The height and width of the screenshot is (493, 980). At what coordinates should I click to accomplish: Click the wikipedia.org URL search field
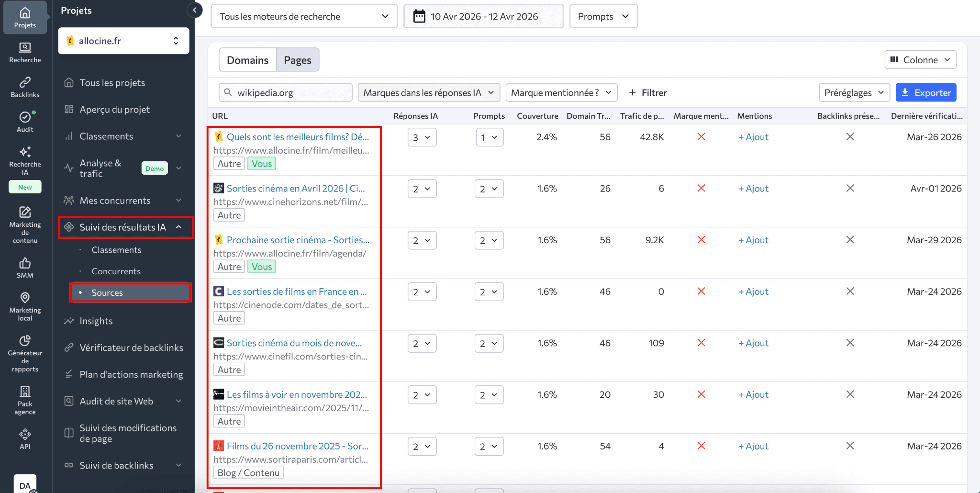[286, 92]
